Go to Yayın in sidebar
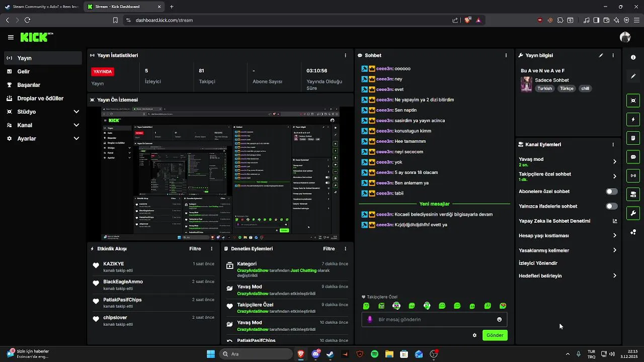 [x=43, y=58]
